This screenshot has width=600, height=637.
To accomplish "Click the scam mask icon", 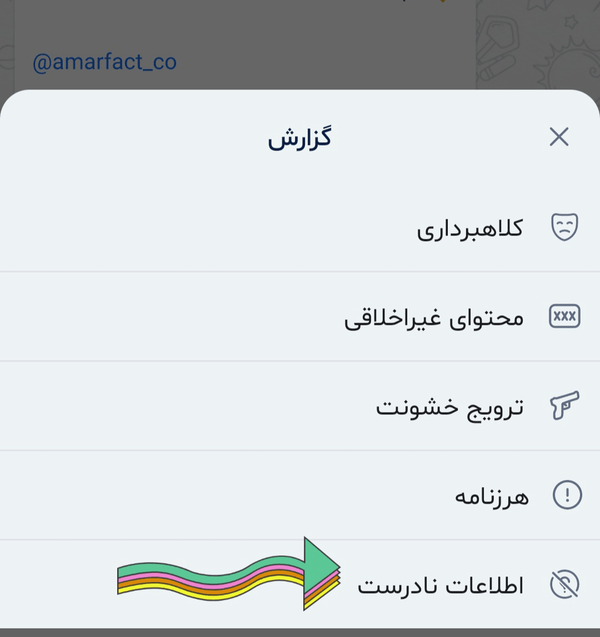I will pos(565,227).
